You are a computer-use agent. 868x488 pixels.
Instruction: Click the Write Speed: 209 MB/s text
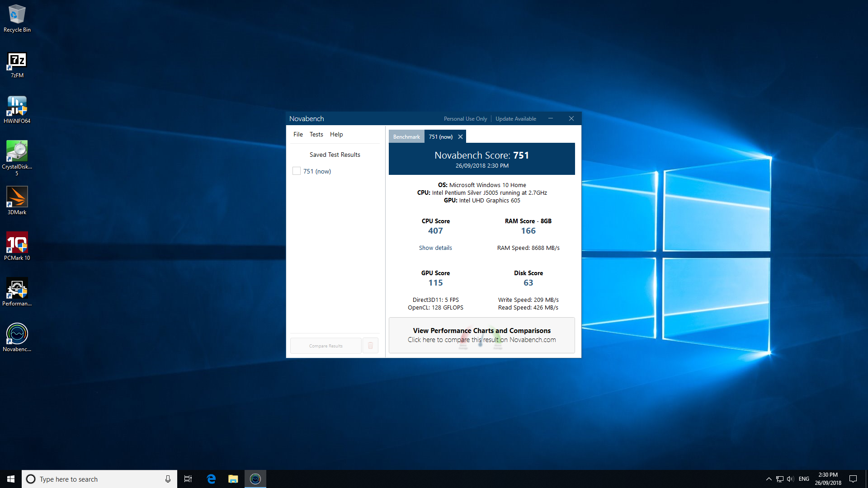(x=528, y=300)
